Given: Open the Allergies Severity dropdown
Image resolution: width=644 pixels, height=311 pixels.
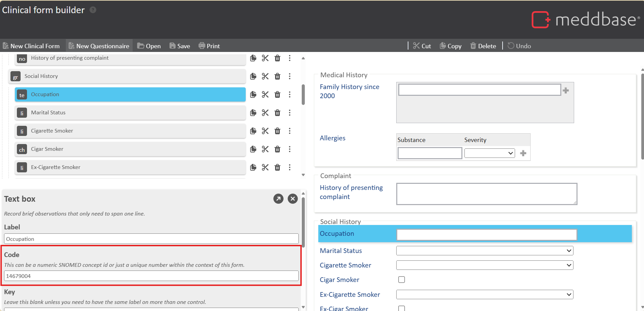Looking at the screenshot, I should [489, 153].
